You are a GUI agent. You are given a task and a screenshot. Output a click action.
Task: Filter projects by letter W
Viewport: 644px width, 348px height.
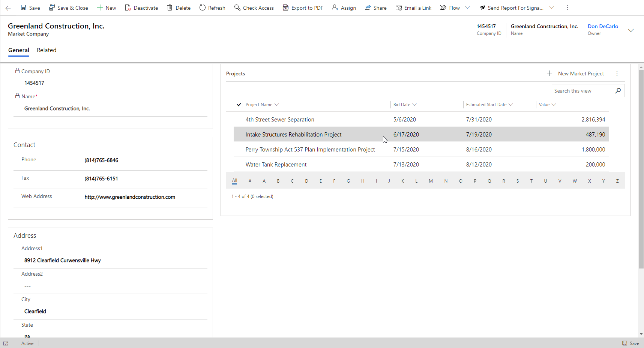[575, 181]
